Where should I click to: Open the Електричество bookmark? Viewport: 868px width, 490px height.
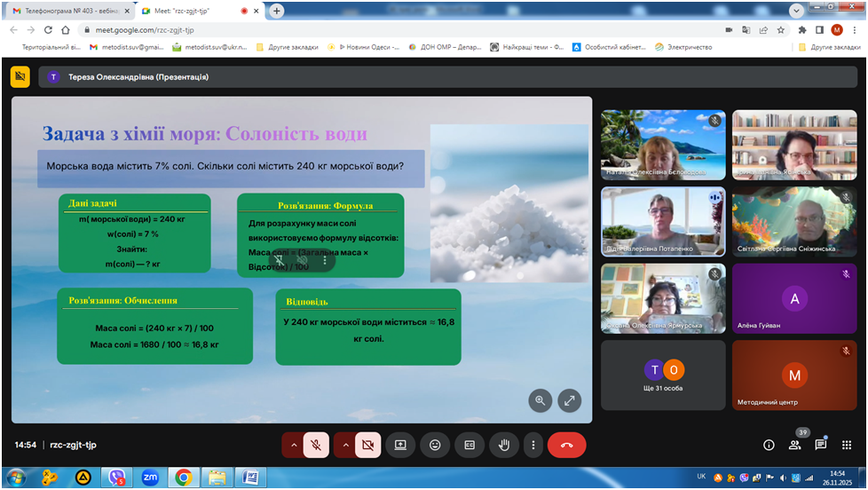pos(689,47)
